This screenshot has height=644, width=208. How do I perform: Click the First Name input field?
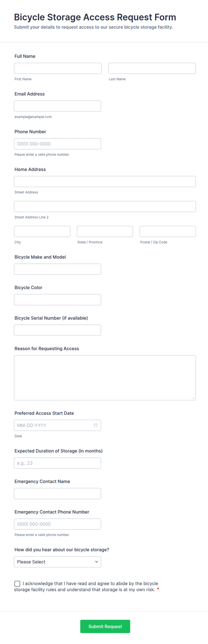pyautogui.click(x=58, y=68)
